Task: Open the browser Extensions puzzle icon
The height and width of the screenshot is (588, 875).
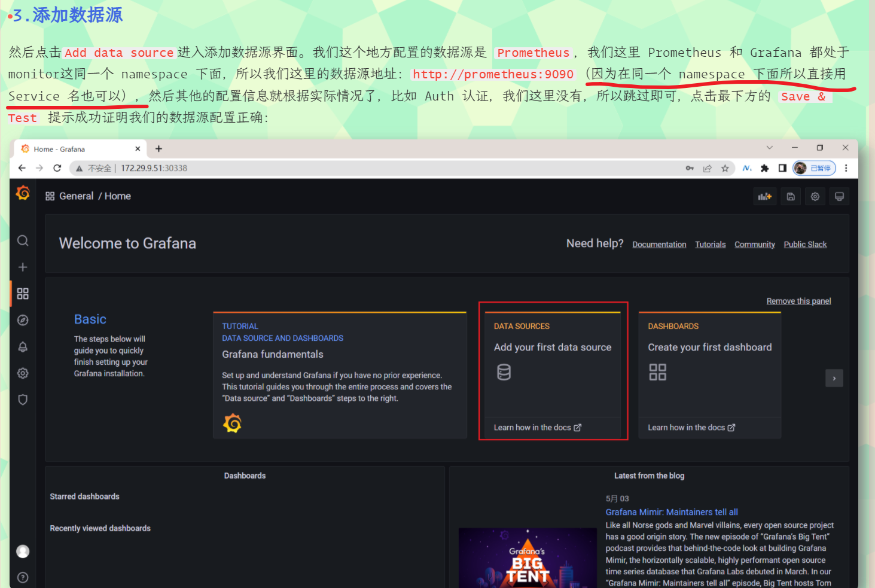Action: [764, 169]
